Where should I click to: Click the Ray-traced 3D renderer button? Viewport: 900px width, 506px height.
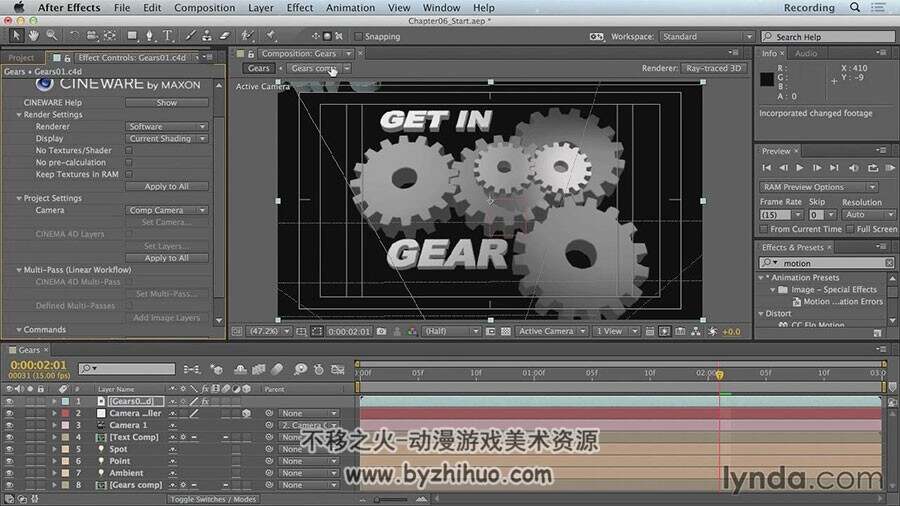click(x=714, y=68)
